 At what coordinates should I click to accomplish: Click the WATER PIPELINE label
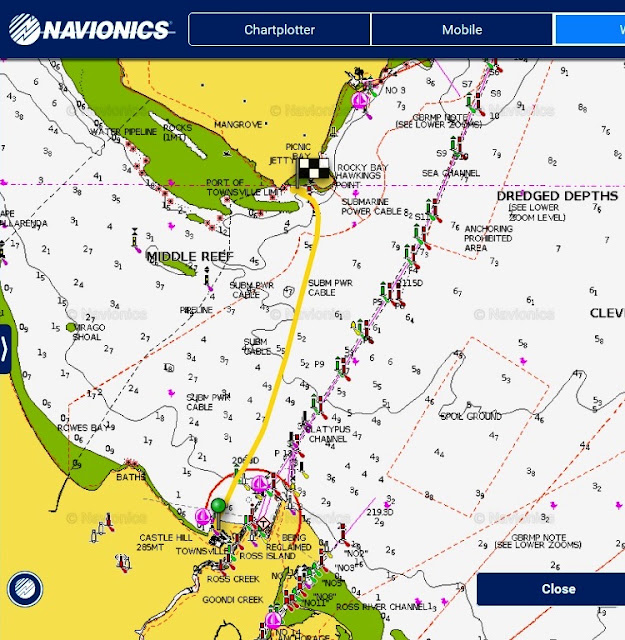[123, 132]
